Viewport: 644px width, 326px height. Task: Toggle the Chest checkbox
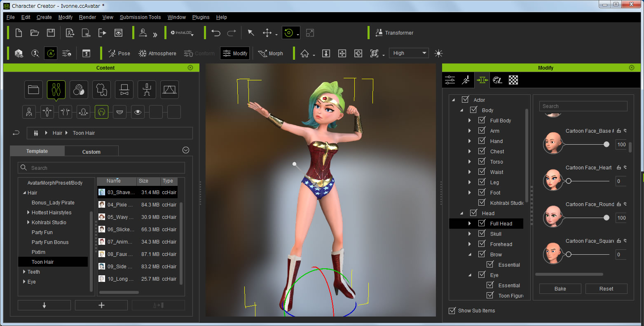[x=482, y=151]
